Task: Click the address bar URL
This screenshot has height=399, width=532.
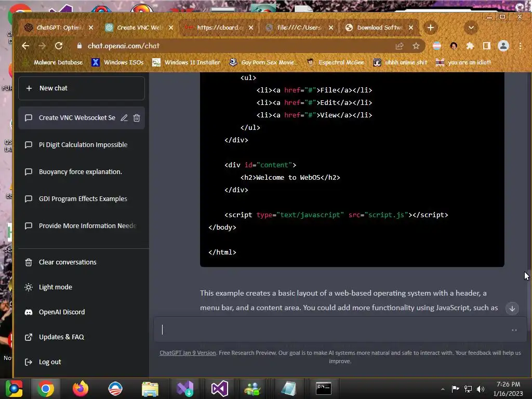Action: click(124, 46)
